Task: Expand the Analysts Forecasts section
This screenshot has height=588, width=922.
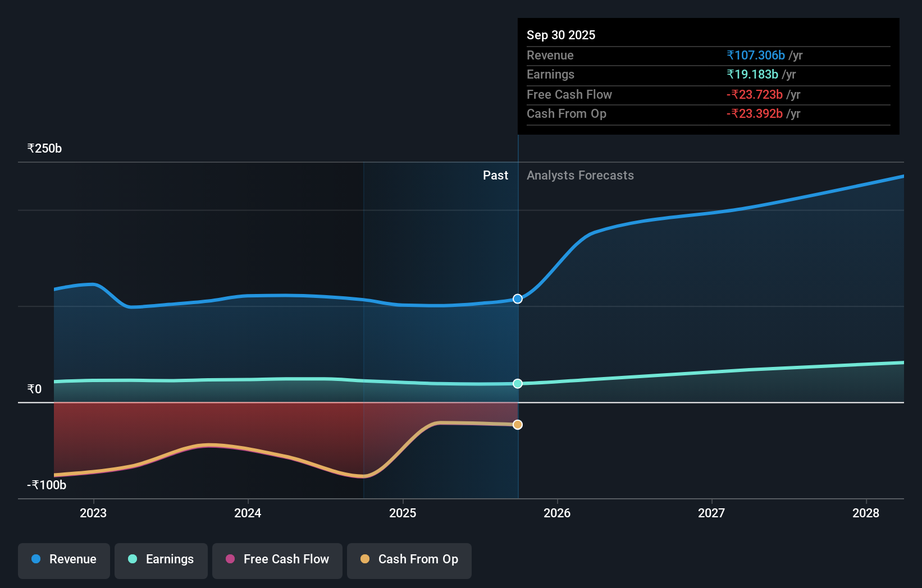Action: click(x=581, y=175)
